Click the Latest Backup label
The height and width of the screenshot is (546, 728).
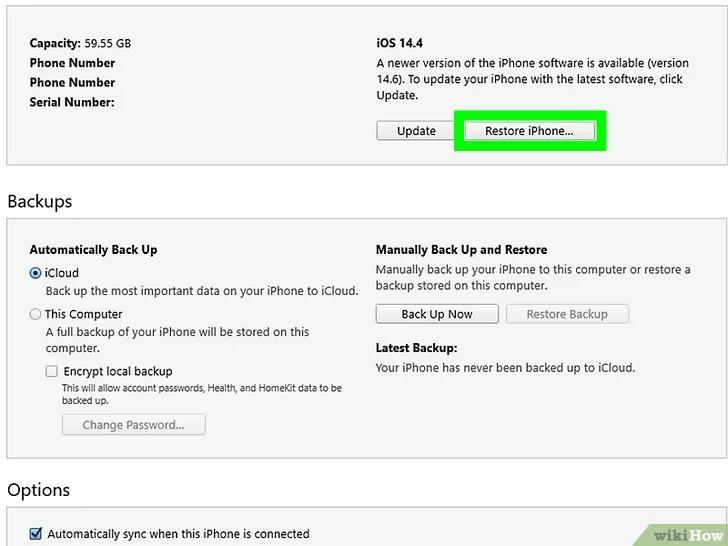416,348
